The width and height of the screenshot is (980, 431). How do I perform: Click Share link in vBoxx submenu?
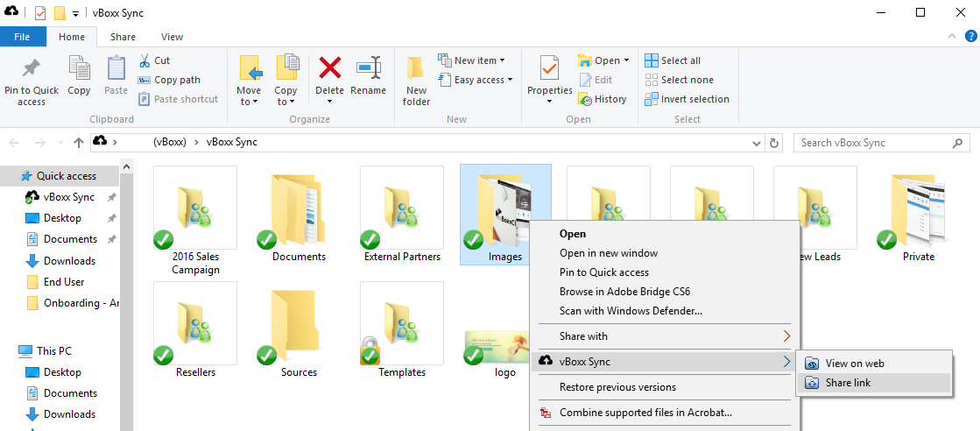tap(874, 383)
